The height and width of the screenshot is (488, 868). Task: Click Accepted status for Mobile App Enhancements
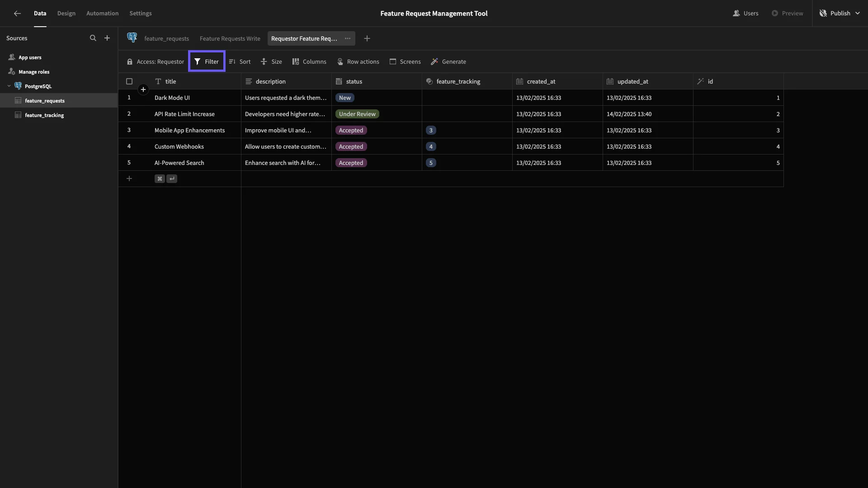tap(351, 130)
